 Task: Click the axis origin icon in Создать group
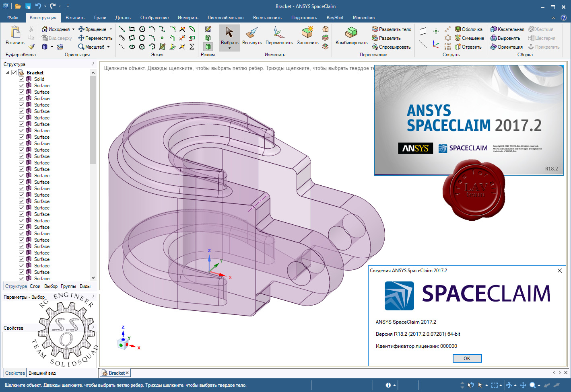(436, 44)
